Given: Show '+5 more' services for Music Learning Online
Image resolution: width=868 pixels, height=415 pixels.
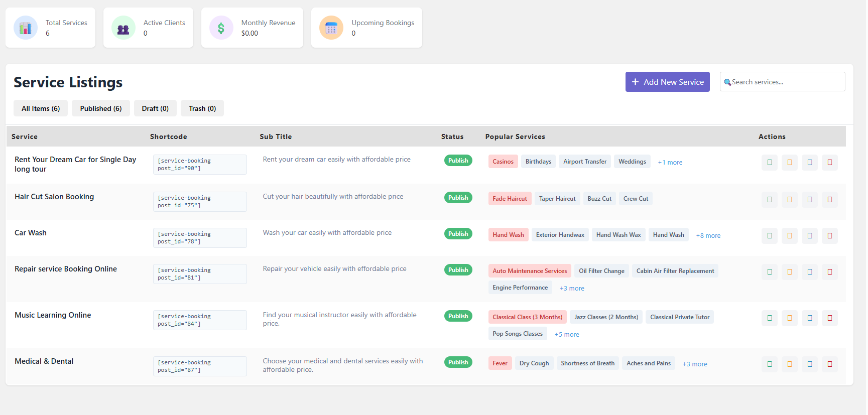Looking at the screenshot, I should (566, 335).
